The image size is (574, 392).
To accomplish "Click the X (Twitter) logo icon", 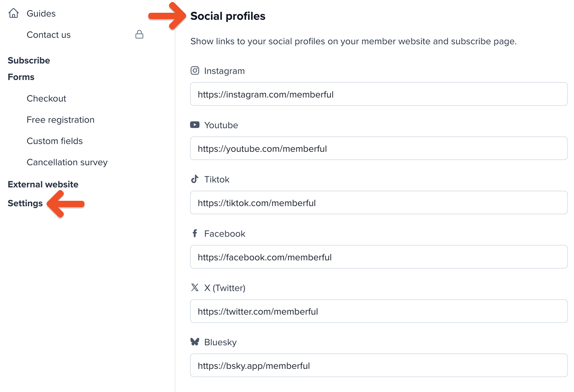I will (x=195, y=287).
